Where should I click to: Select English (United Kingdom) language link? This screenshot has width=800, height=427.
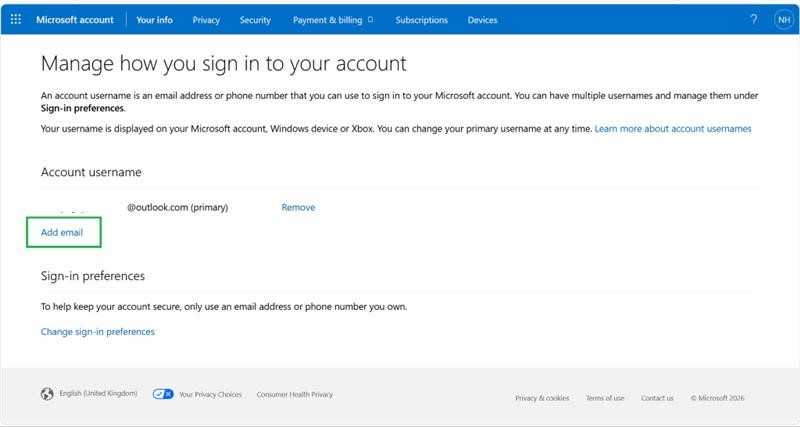(x=98, y=393)
